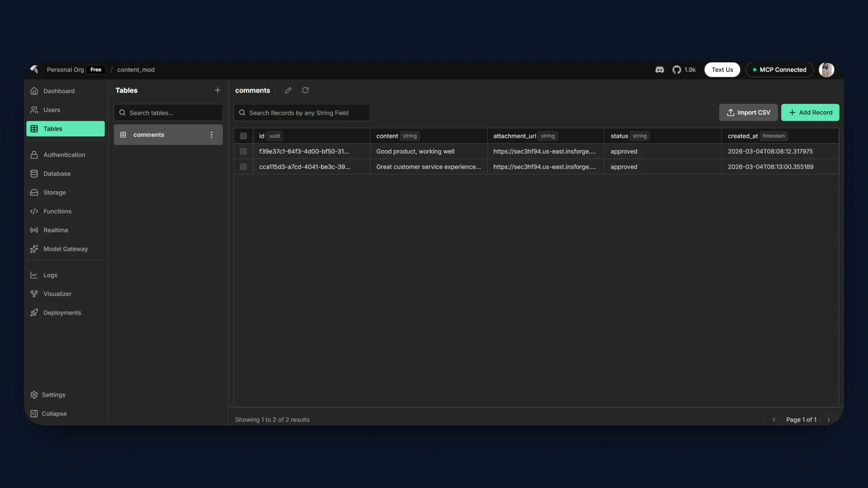Go to the next page of results
This screenshot has height=488, width=868.
coord(829,419)
